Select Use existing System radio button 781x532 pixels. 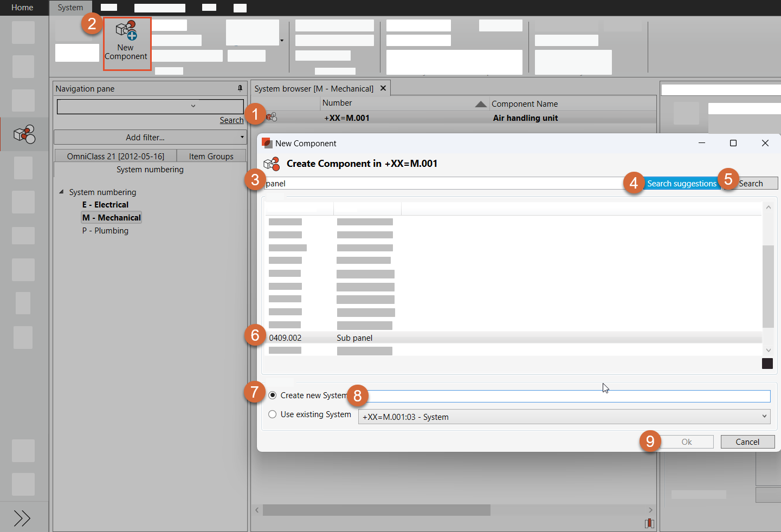click(x=273, y=414)
